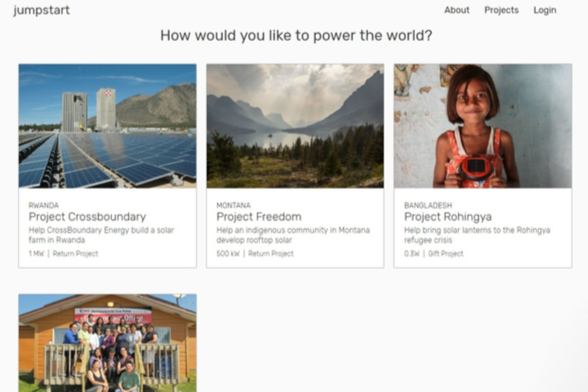Click the "1 MW | Return Project" text

(x=64, y=254)
